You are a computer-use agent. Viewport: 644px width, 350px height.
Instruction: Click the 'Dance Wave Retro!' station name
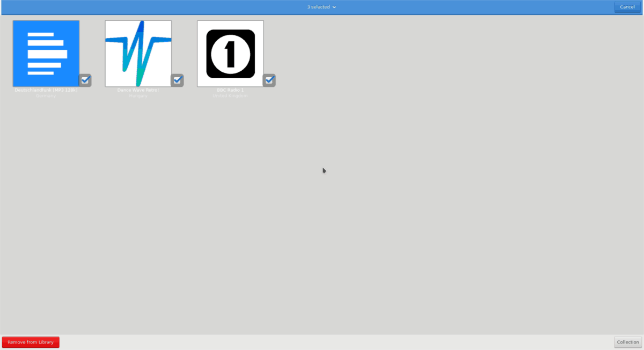coord(138,90)
